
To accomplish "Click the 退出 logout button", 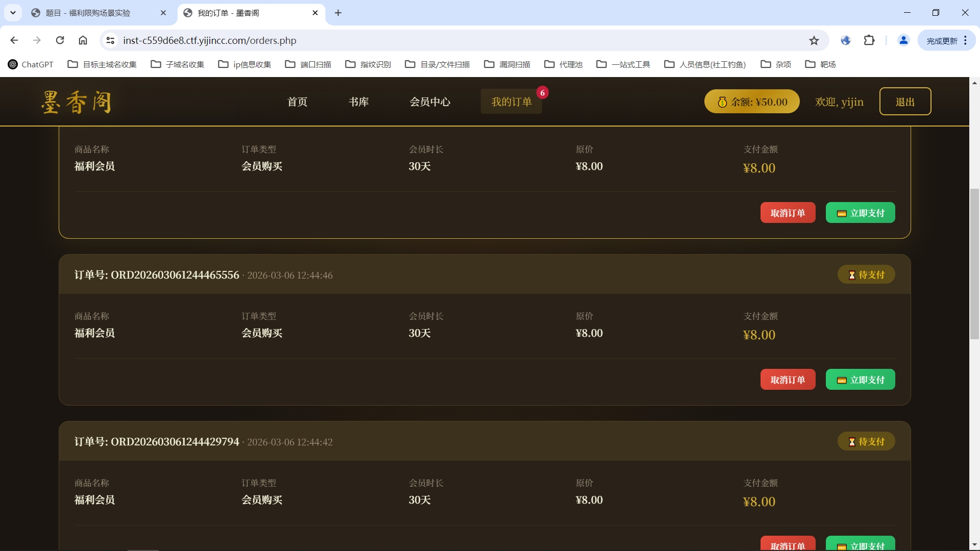I will point(905,102).
